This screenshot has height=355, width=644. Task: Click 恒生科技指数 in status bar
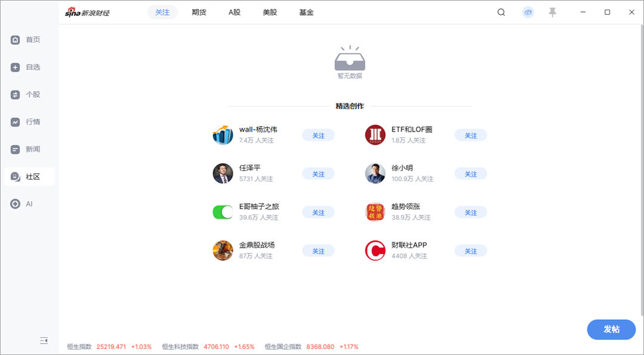click(180, 347)
